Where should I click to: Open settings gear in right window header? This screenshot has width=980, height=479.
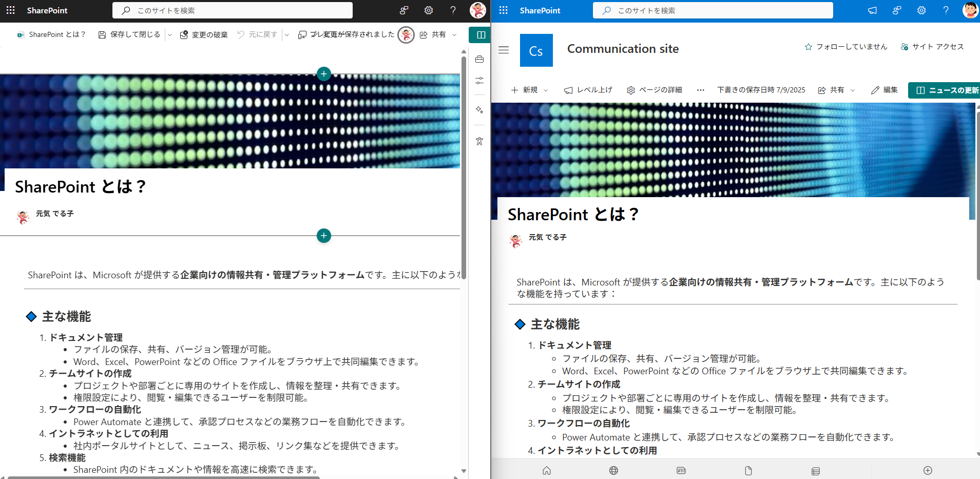point(921,10)
